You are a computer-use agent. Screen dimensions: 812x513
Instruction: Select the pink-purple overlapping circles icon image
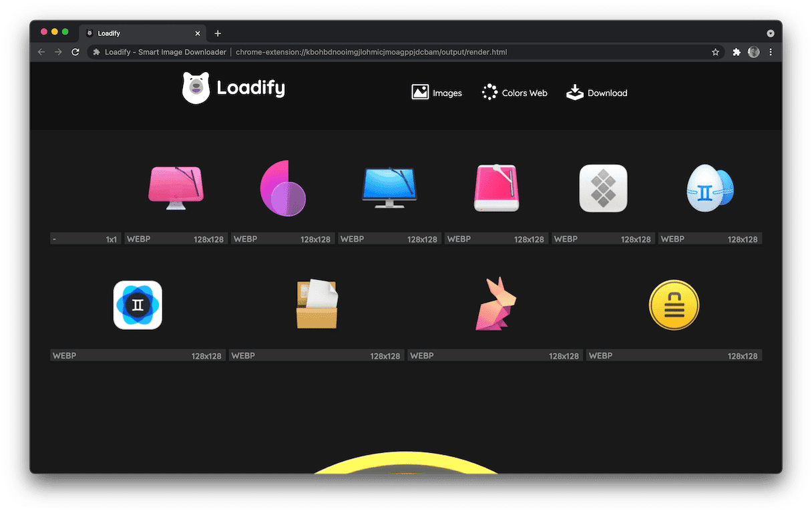point(282,188)
